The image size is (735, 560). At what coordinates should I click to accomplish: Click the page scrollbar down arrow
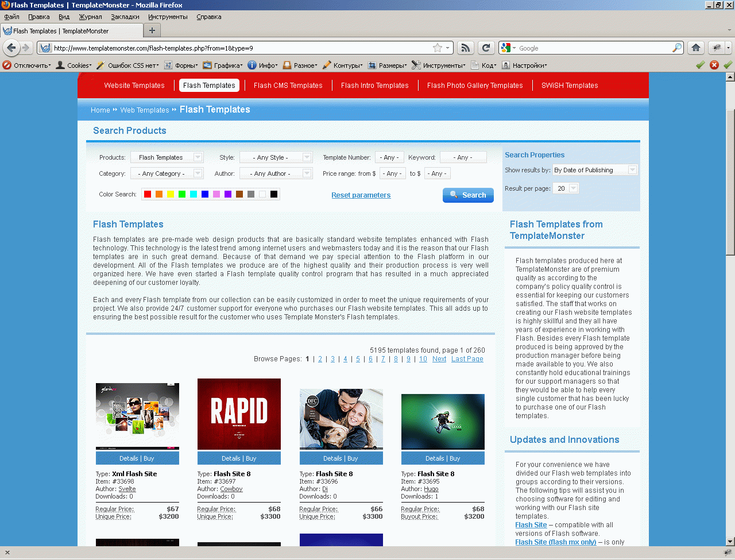pyautogui.click(x=730, y=541)
